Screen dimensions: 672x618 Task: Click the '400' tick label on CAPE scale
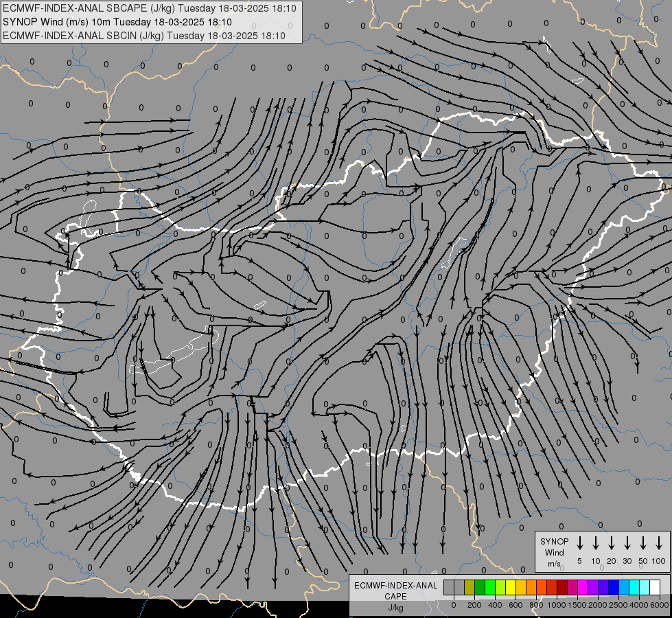(495, 605)
